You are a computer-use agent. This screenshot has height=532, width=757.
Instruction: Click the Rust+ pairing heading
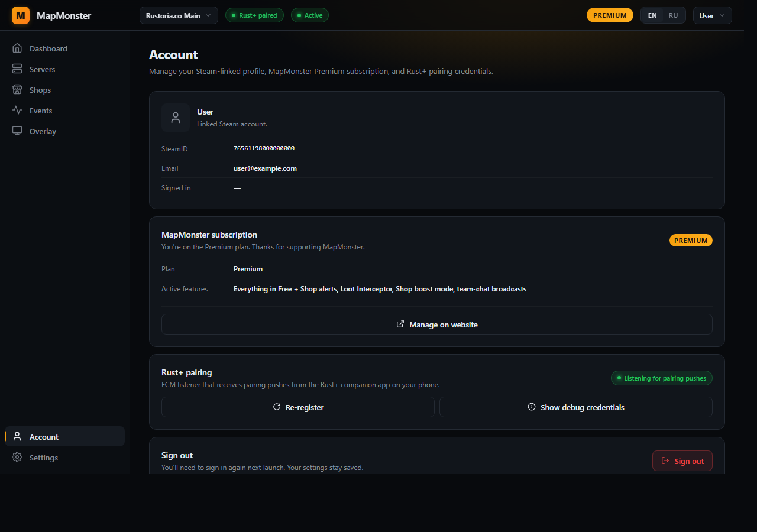click(186, 372)
